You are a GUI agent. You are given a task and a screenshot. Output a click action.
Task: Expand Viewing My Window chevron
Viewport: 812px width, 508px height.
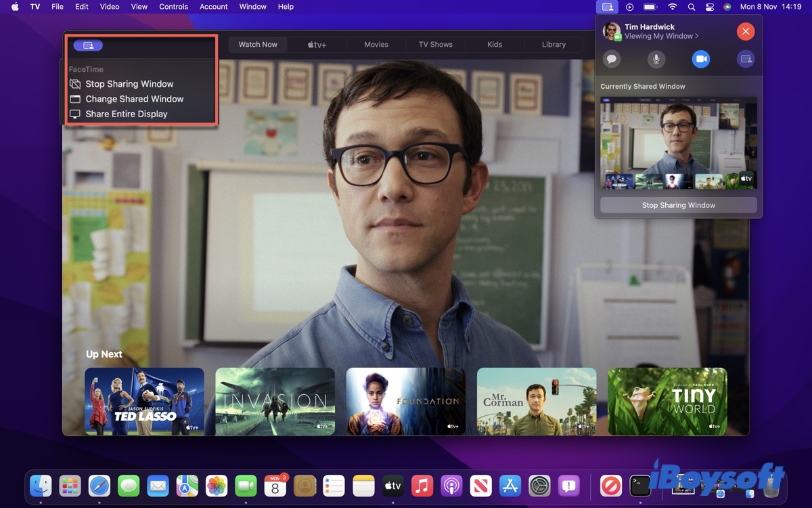coord(697,37)
